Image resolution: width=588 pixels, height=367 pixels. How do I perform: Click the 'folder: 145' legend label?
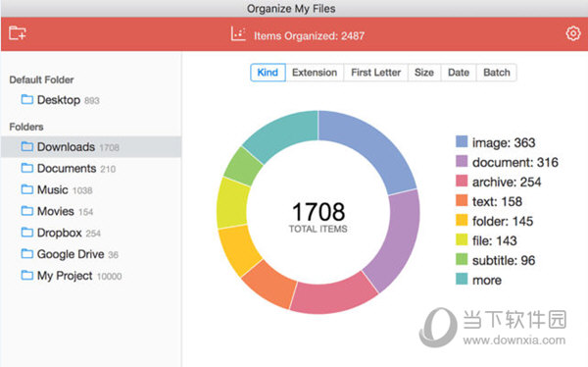503,221
